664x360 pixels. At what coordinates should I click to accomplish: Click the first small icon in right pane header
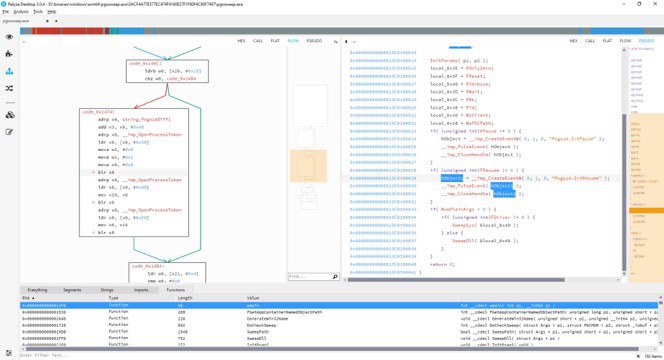[x=346, y=42]
